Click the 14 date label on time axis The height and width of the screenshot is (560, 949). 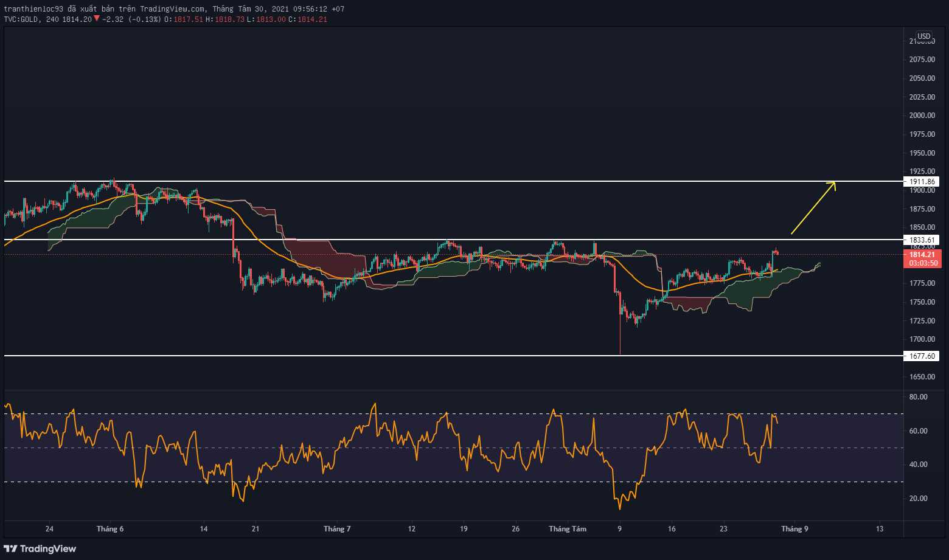[204, 529]
